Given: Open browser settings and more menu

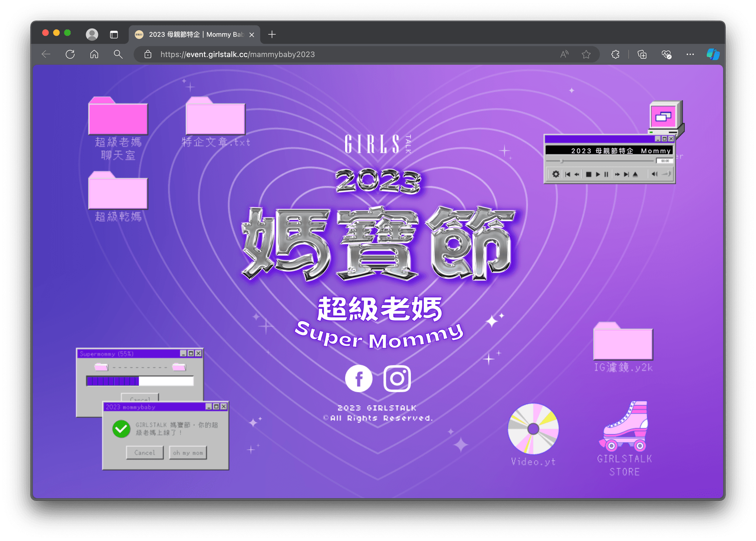Looking at the screenshot, I should [690, 54].
